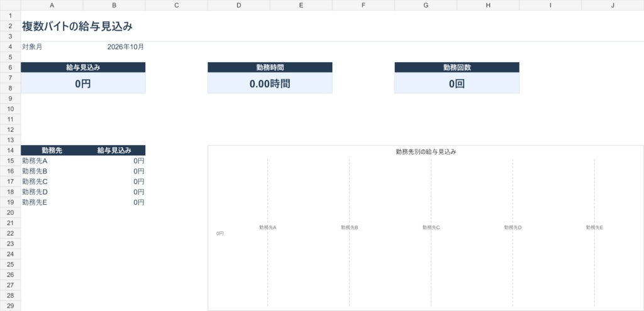644x311 pixels.
Task: Click the 給与見込み summary card header
Action: (x=83, y=68)
